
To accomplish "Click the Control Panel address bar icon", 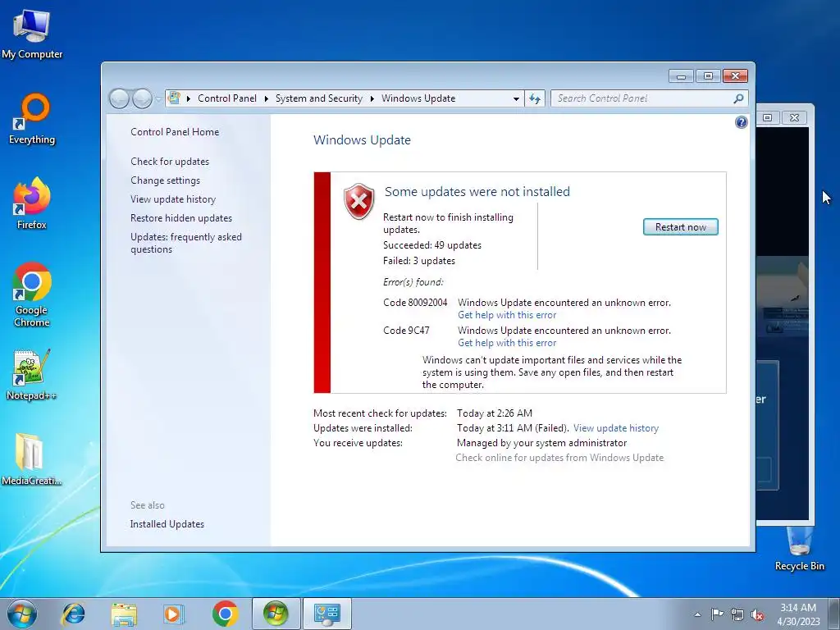I will coord(174,98).
